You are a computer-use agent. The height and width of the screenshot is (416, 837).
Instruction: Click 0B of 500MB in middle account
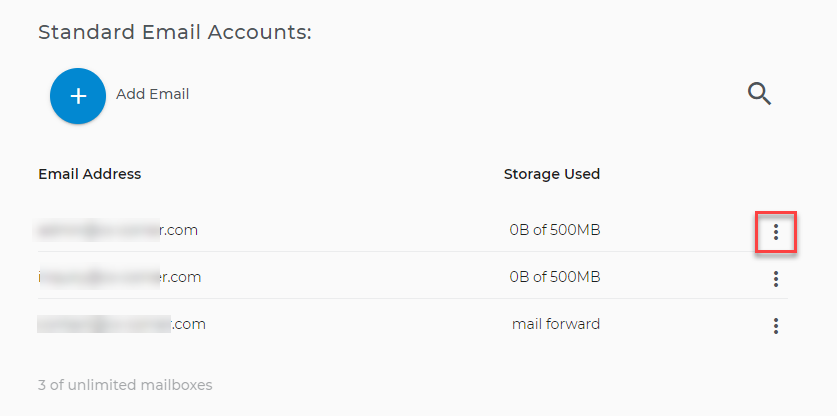[555, 277]
